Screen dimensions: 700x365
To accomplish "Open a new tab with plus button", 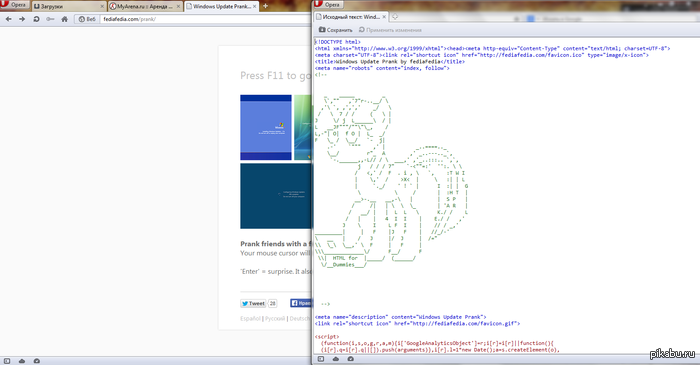I will 265,6.
